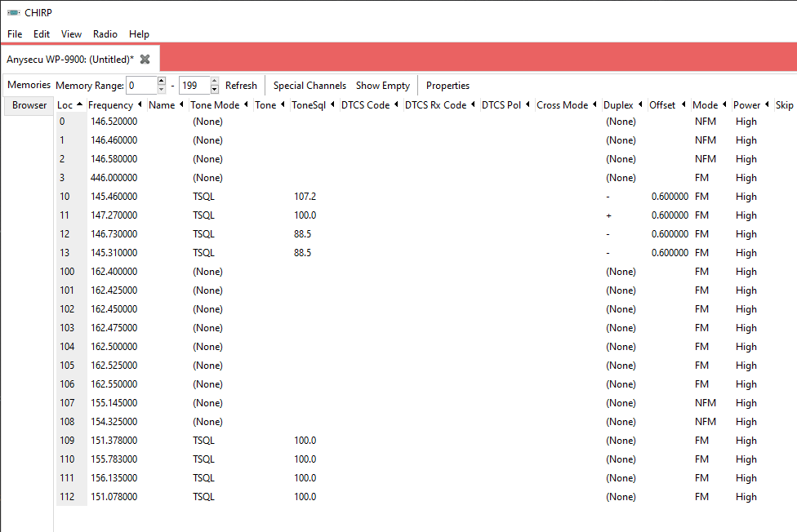Select frequency cell 146.730000
The height and width of the screenshot is (532, 797).
pos(114,234)
